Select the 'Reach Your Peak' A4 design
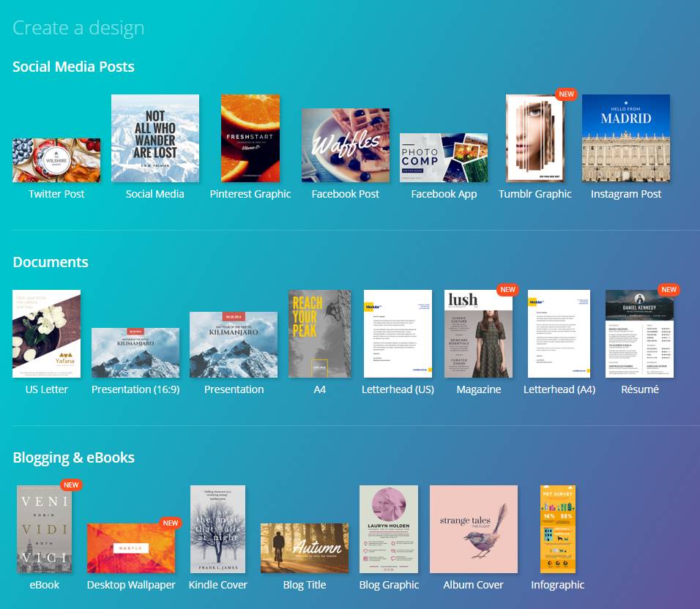Image resolution: width=700 pixels, height=609 pixels. [319, 334]
